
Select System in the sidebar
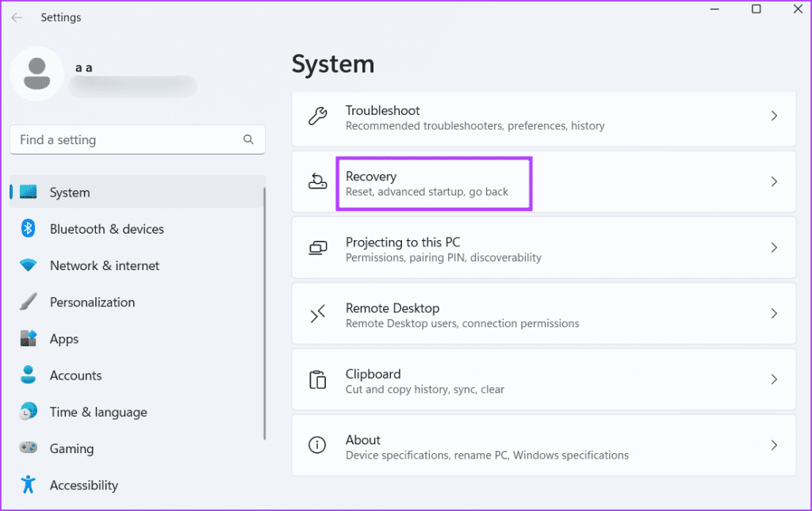click(70, 193)
